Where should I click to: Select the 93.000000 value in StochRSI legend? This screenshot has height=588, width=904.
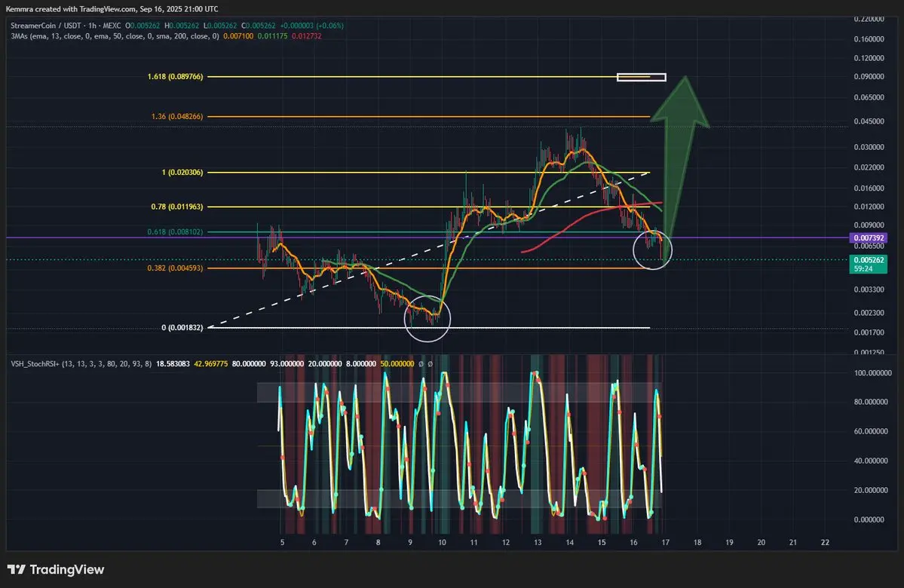[x=287, y=364]
